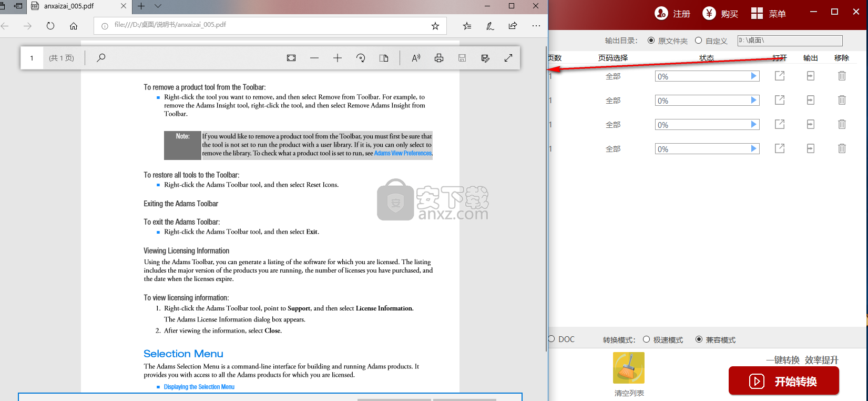Search in PDF with magnifier icon

tap(101, 58)
